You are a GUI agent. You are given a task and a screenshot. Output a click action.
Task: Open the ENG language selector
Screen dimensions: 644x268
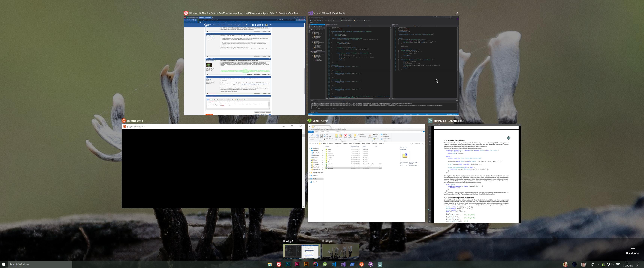[618, 264]
